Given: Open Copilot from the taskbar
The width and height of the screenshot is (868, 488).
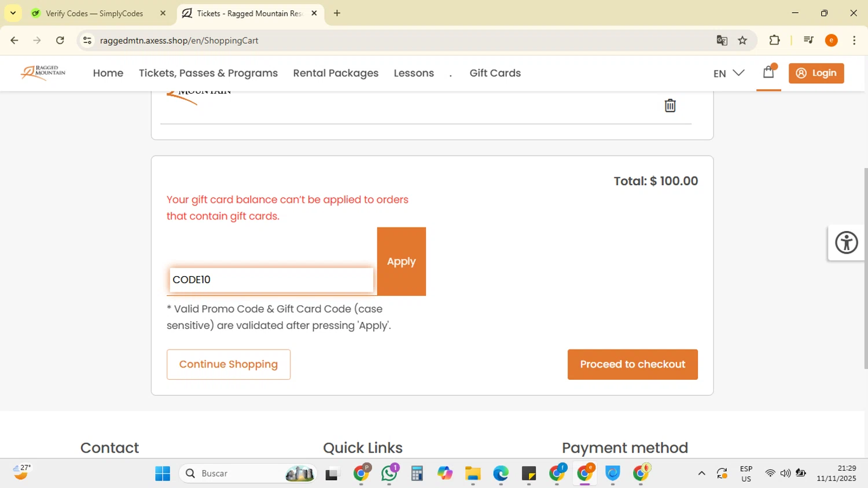Looking at the screenshot, I should click(445, 474).
